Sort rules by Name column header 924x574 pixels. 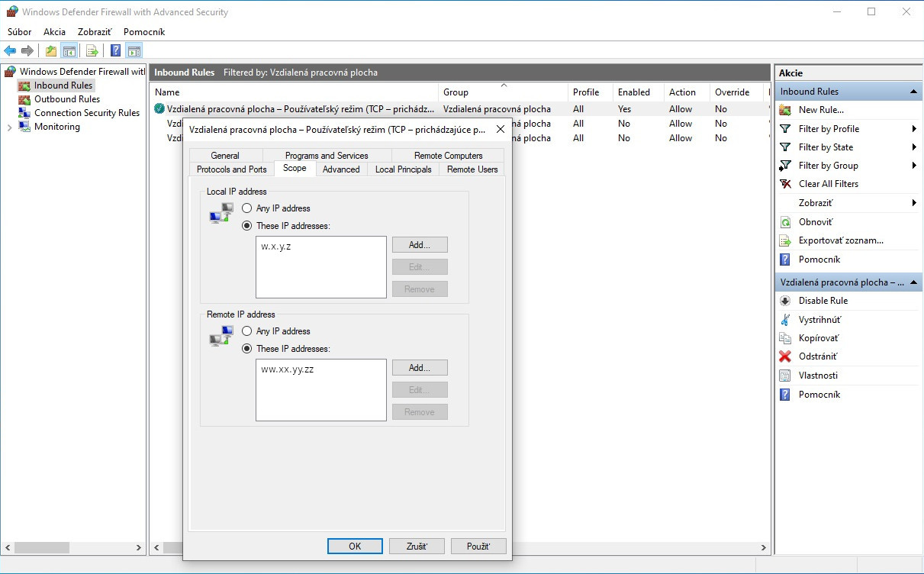pyautogui.click(x=294, y=92)
